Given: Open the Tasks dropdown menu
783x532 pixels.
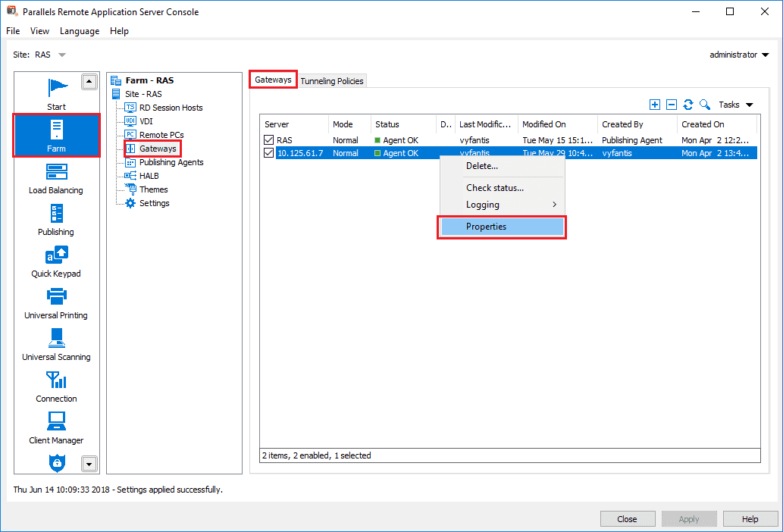Looking at the screenshot, I should coord(735,105).
